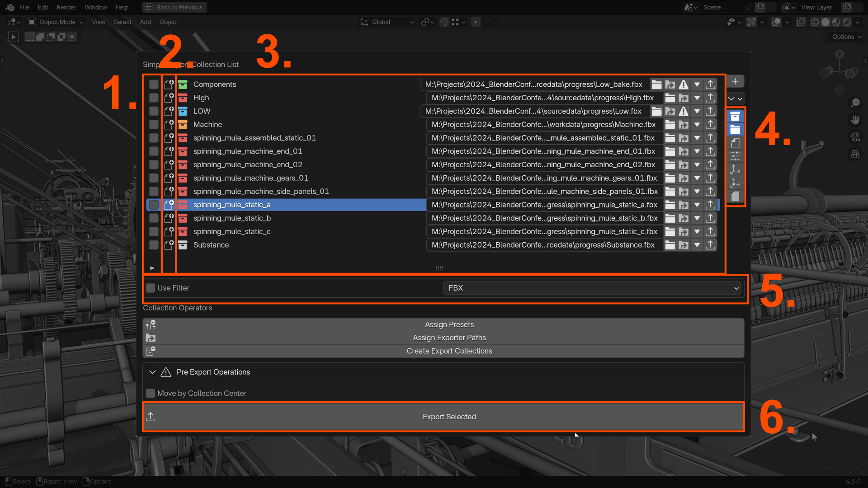This screenshot has width=868, height=488.
Task: Click add-exporter icon in Substance row
Action: click(x=169, y=244)
